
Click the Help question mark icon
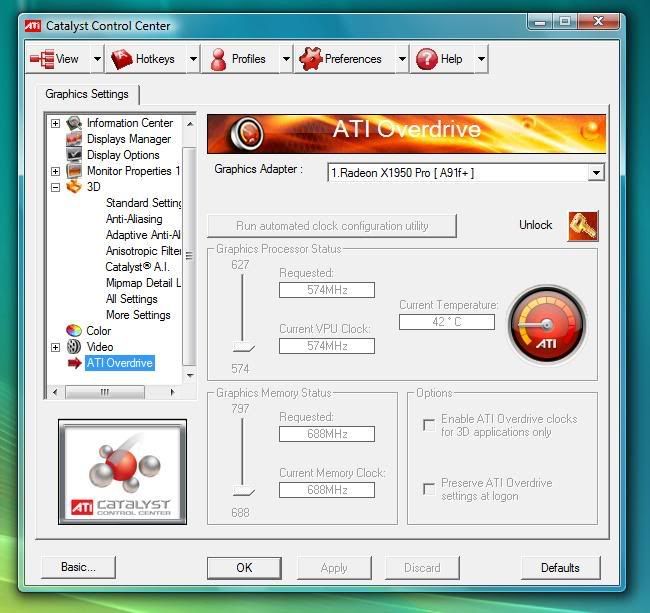(427, 59)
